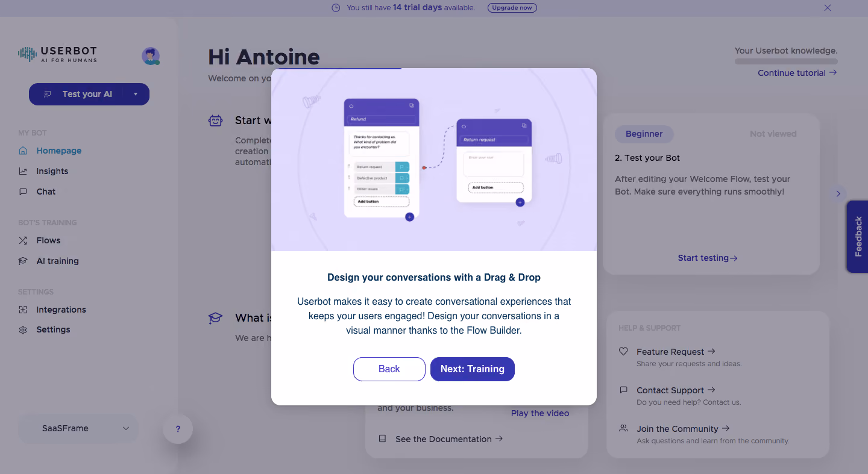
Task: Go to Insights in the sidebar
Action: [x=52, y=171]
